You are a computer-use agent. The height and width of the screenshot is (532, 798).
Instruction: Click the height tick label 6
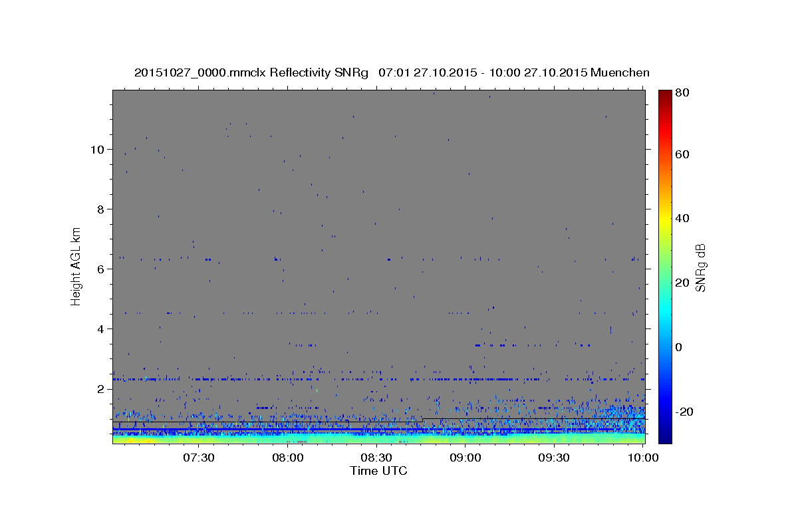tap(101, 269)
